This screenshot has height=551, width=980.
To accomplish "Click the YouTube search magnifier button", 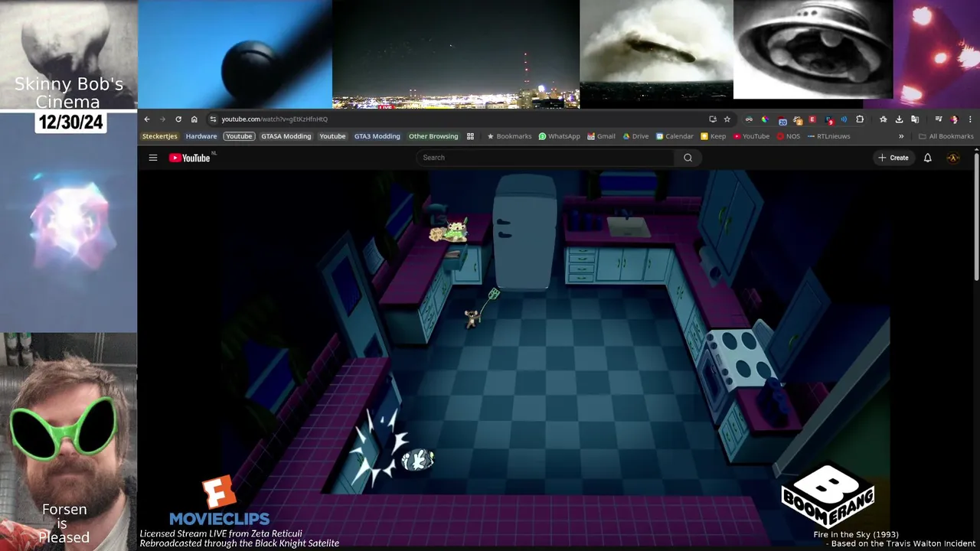I will (x=688, y=158).
